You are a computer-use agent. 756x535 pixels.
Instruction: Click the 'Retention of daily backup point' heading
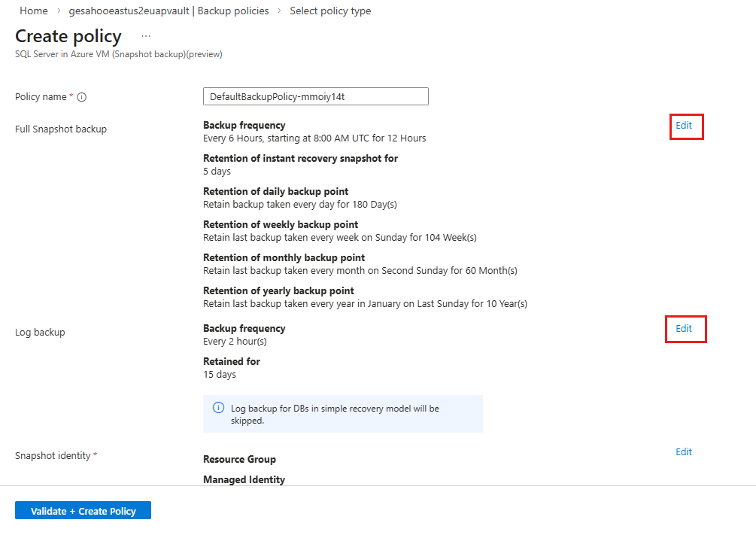276,192
